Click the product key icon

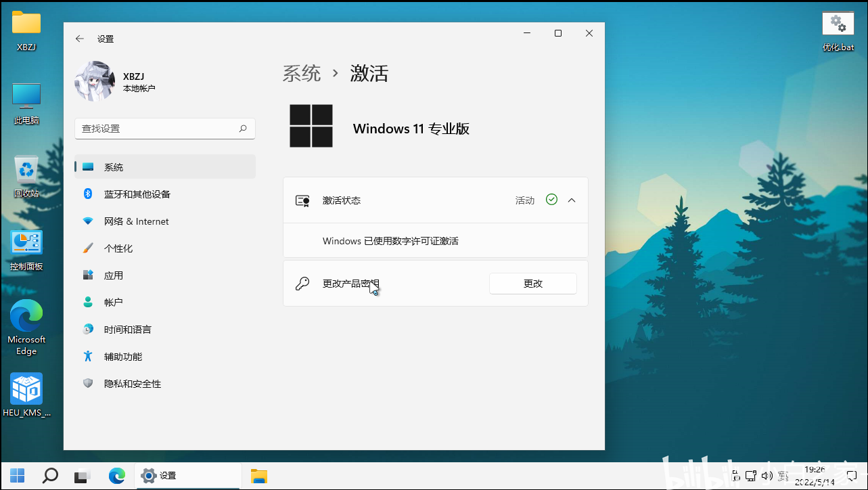point(302,284)
